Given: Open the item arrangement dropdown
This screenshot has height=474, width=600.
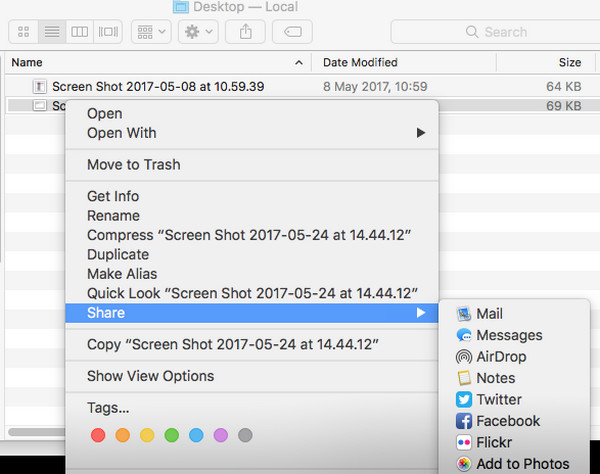Looking at the screenshot, I should click(150, 32).
